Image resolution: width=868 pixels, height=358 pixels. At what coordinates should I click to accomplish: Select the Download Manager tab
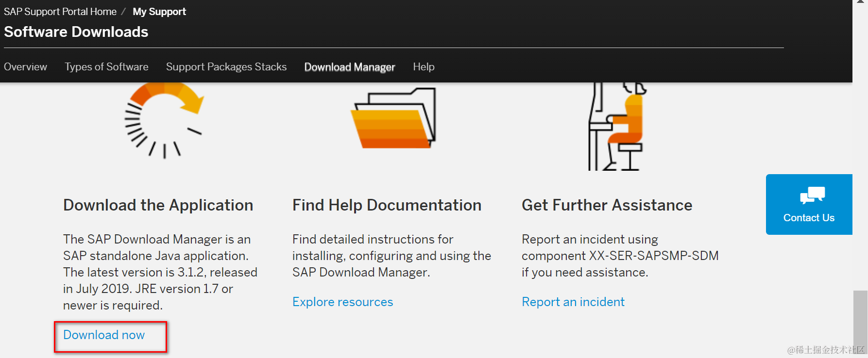click(x=350, y=67)
